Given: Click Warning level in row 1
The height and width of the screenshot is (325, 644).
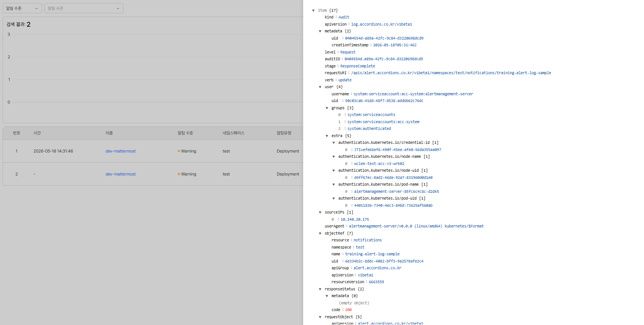Looking at the screenshot, I should coord(187,151).
